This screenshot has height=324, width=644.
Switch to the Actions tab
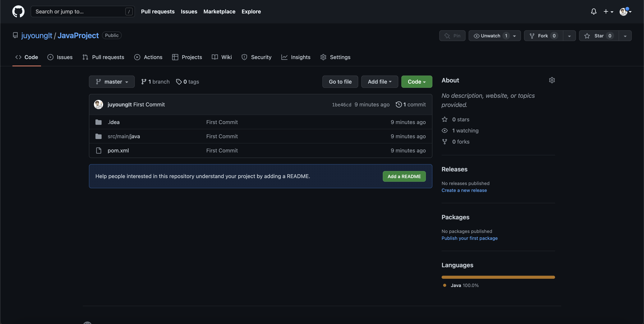pyautogui.click(x=148, y=57)
